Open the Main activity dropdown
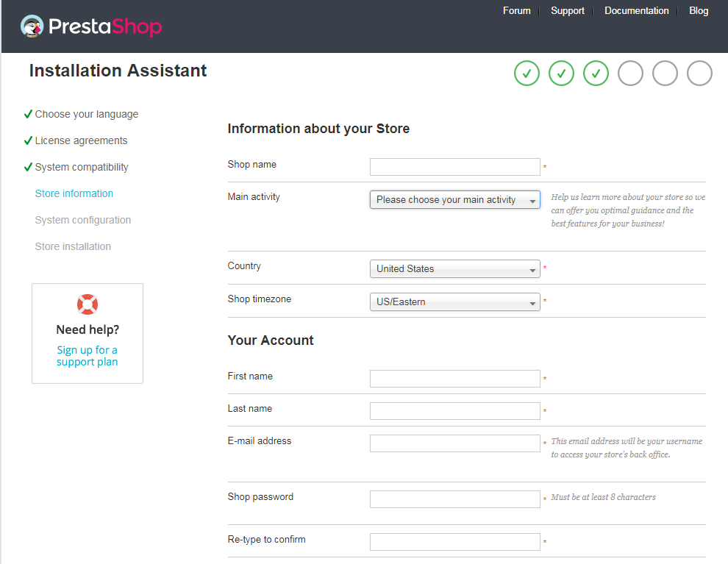This screenshot has width=728, height=564. (x=454, y=199)
